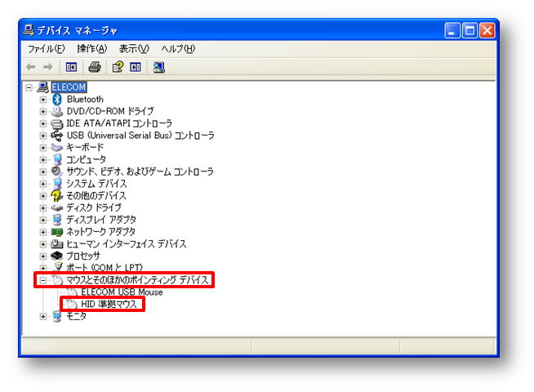The width and height of the screenshot is (534, 392).
Task: Collapse the ELECOM root computer node
Action: (x=29, y=87)
